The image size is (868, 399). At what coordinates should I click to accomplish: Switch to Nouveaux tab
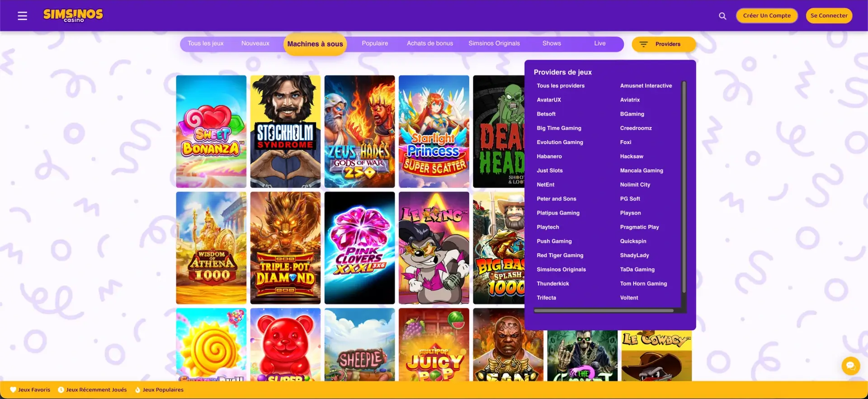255,43
